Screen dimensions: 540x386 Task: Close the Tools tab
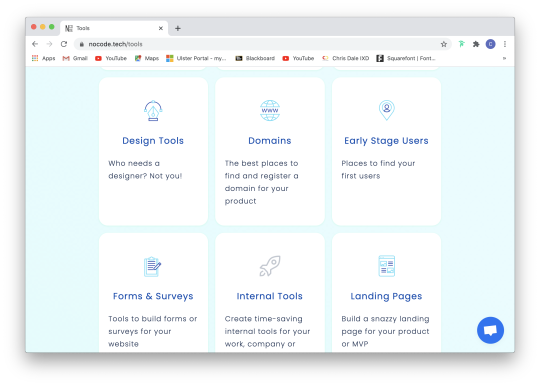pos(160,28)
